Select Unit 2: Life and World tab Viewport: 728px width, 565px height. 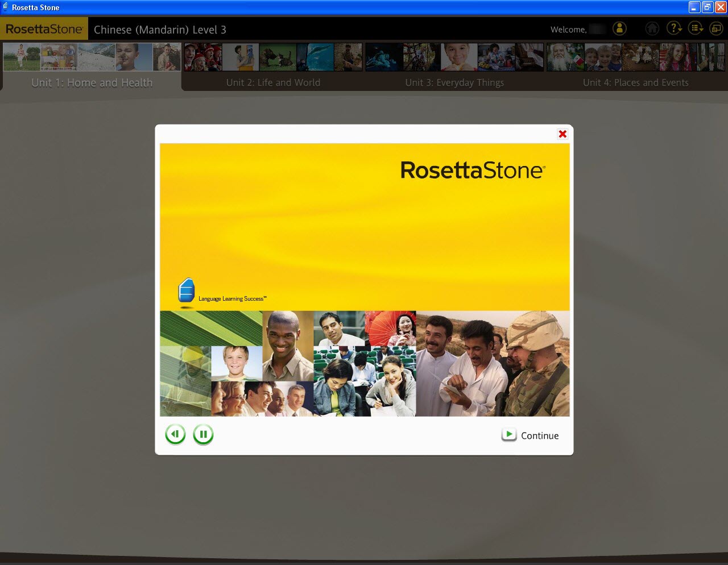coord(273,82)
